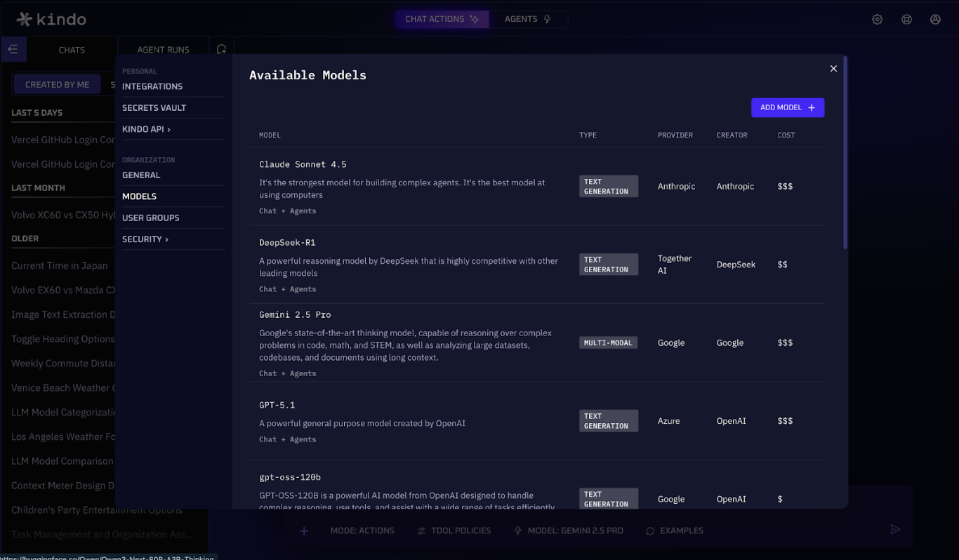This screenshot has width=959, height=560.
Task: Open General organization settings
Action: click(x=141, y=175)
